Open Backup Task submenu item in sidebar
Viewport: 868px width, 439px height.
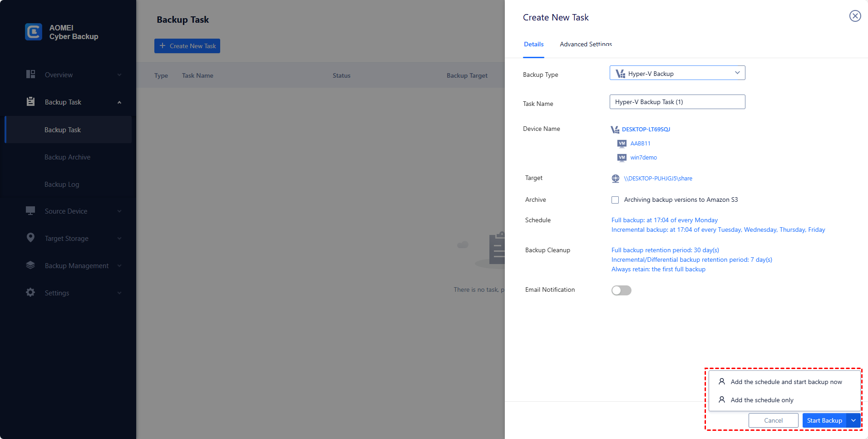coord(68,130)
